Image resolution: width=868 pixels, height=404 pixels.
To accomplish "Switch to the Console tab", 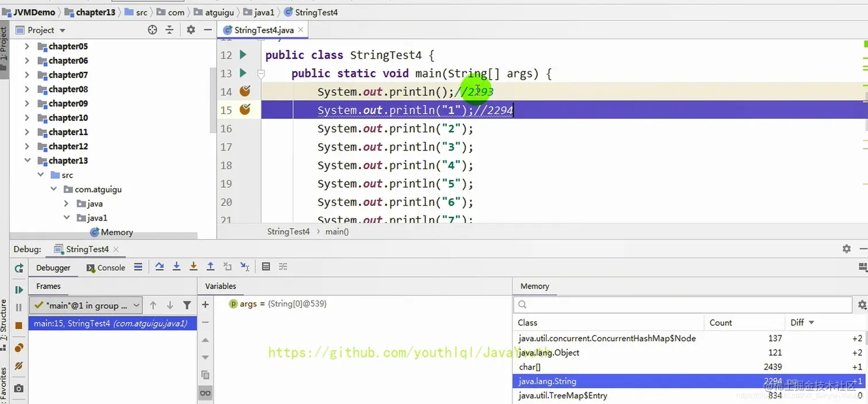I will pos(106,268).
